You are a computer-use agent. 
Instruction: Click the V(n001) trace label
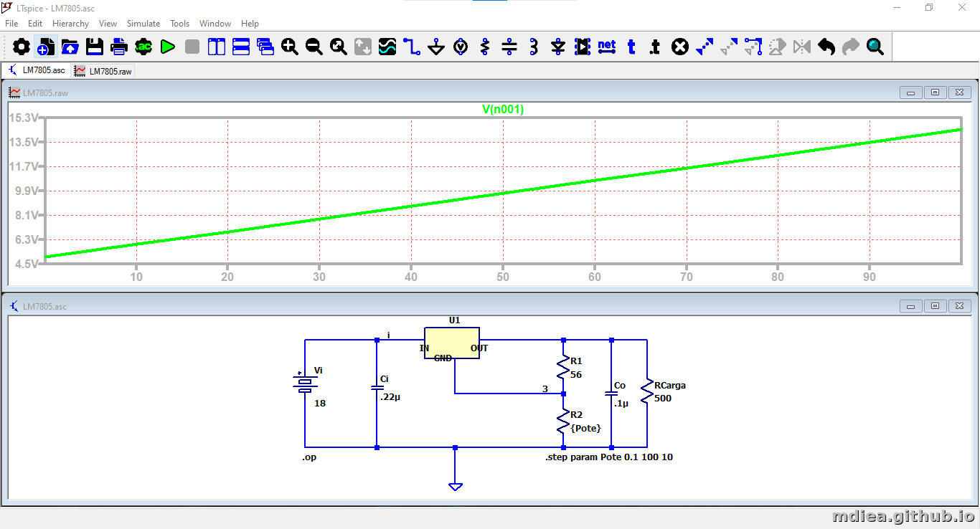(x=503, y=110)
